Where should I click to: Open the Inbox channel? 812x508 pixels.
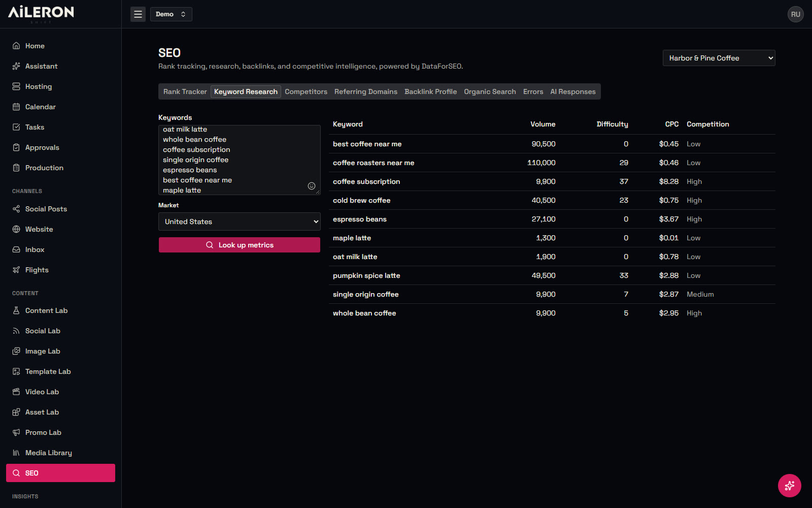(x=60, y=249)
